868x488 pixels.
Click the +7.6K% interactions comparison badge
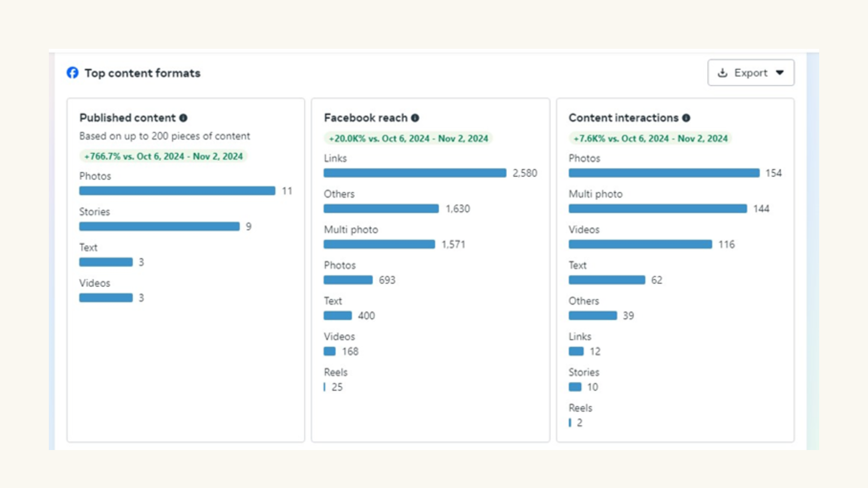click(x=650, y=139)
